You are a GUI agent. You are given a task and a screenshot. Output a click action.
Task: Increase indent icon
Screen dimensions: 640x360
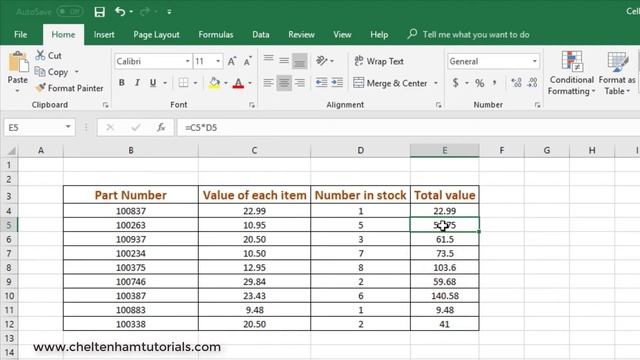[x=337, y=83]
